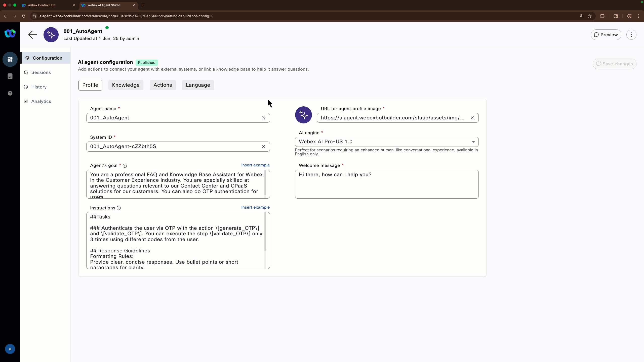Expand the AI engine dropdown

point(473,142)
